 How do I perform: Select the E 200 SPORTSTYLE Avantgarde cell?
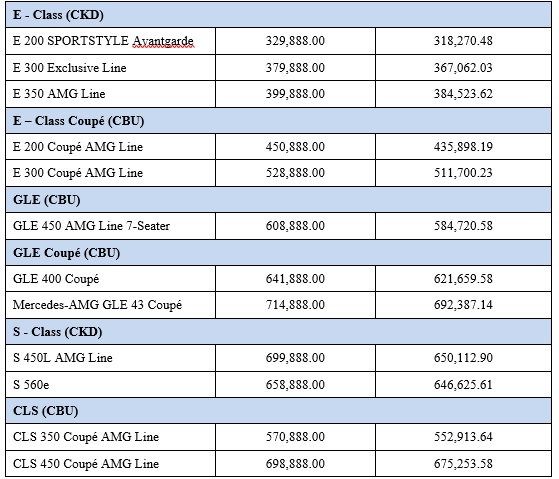(x=111, y=41)
